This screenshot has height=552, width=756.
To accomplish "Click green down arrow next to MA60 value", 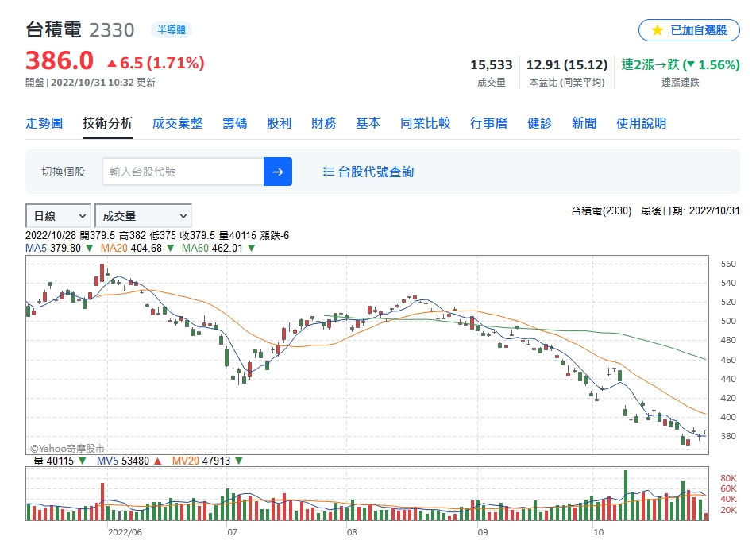I will (251, 249).
